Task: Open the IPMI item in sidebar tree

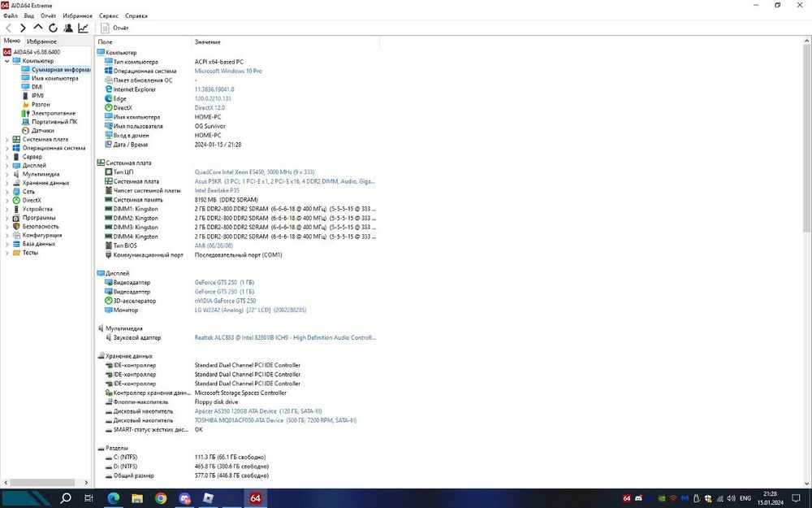Action: tap(32, 95)
